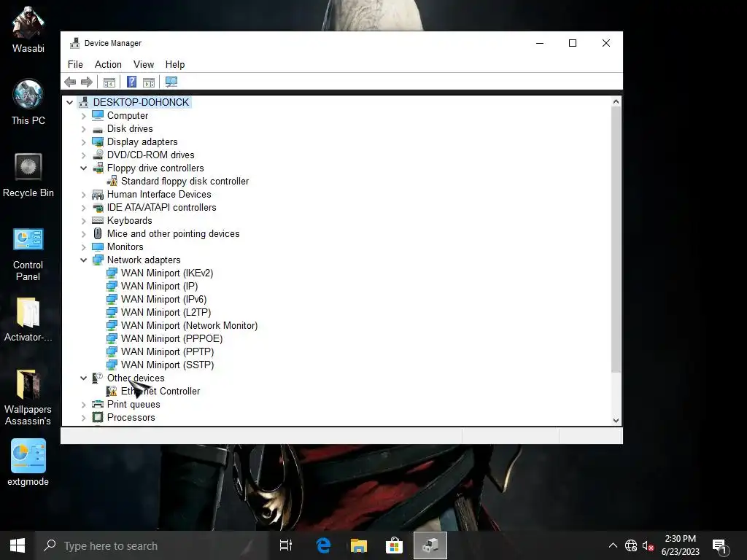Screen dimensions: 747x560
Task: Select the Monitors category icon
Action: [98, 246]
